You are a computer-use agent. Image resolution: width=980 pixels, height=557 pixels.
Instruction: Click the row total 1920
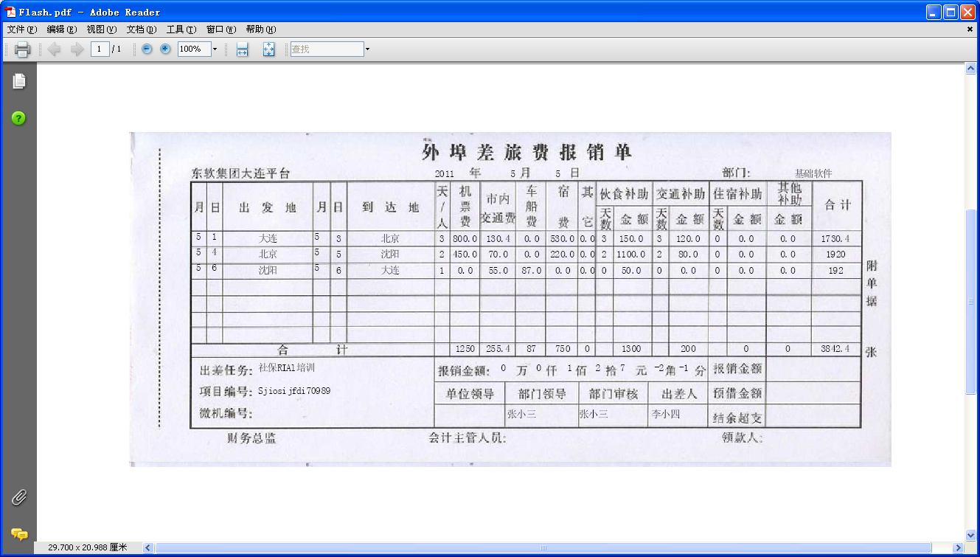click(835, 255)
